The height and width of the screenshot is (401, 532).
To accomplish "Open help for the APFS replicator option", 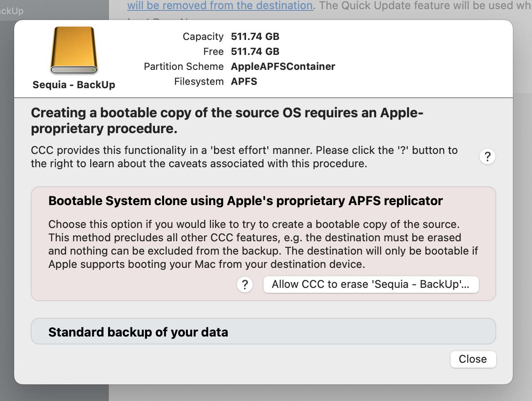I will tap(245, 285).
